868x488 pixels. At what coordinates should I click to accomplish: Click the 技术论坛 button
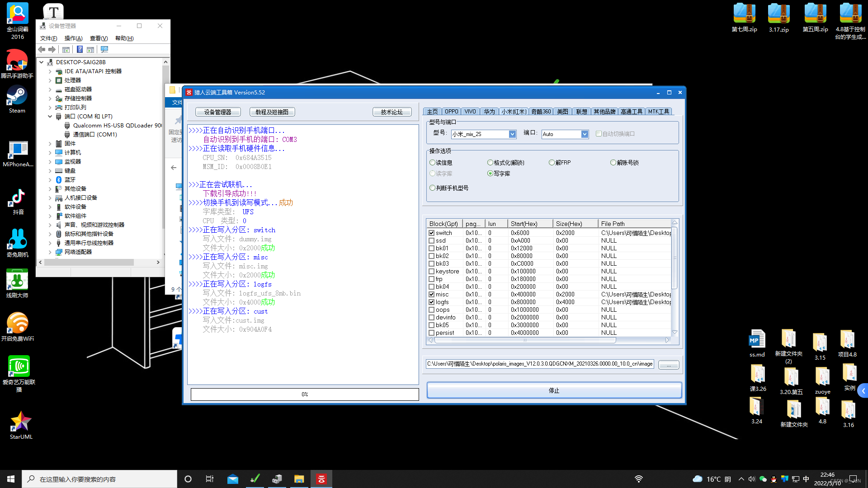point(392,112)
